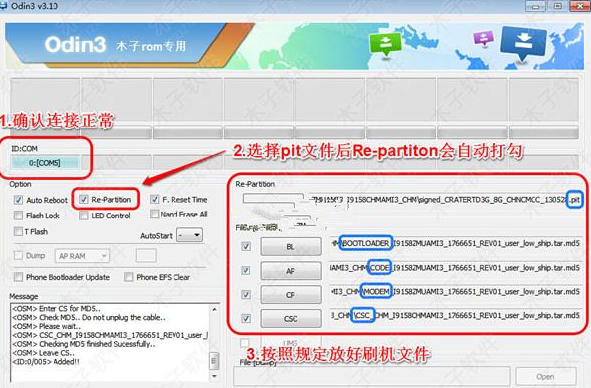Image resolution: width=591 pixels, height=388 pixels.
Task: Click the CSC tar.md5 path field
Action: click(x=455, y=315)
